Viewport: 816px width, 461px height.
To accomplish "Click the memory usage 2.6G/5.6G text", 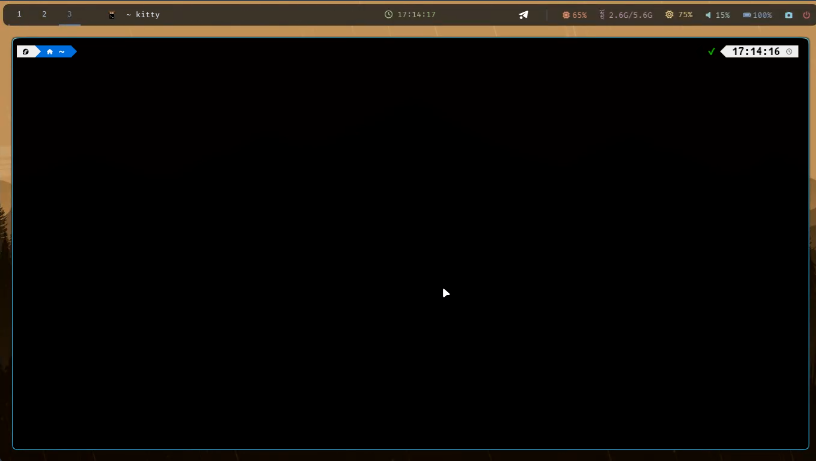I will [630, 15].
